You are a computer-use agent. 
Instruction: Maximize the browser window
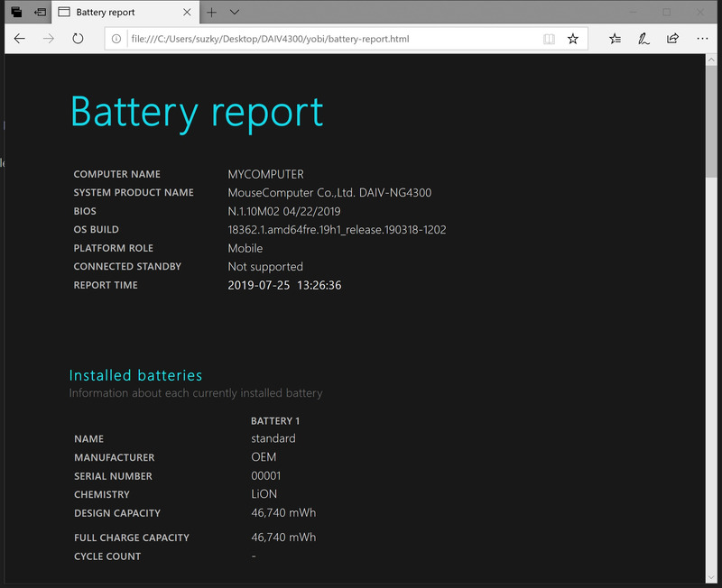coord(667,13)
